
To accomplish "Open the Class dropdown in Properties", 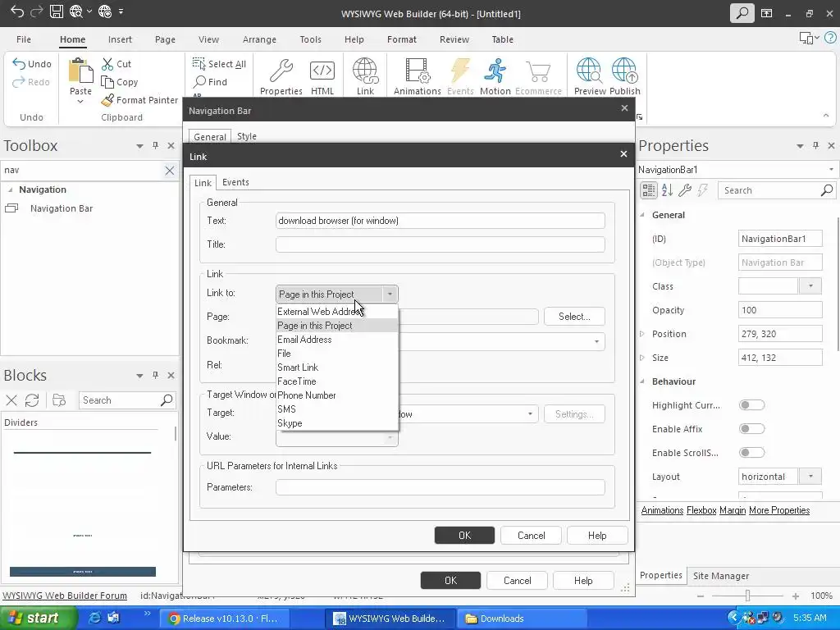I will tap(810, 286).
